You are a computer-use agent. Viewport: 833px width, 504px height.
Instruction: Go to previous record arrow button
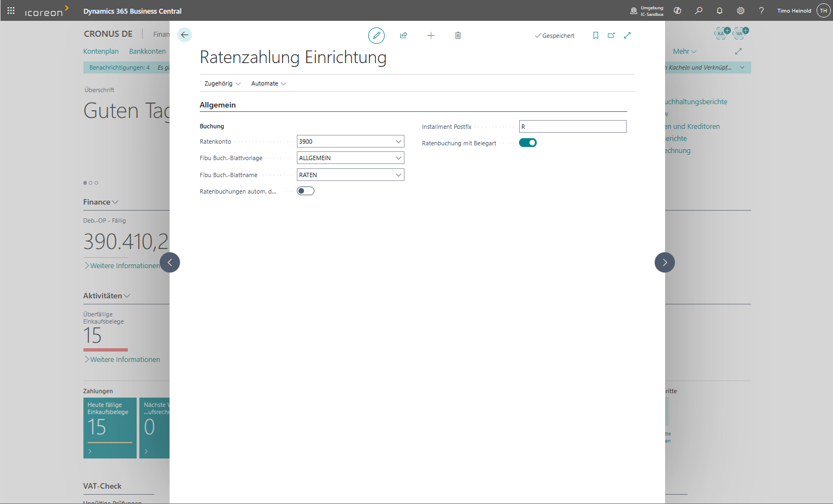(170, 262)
